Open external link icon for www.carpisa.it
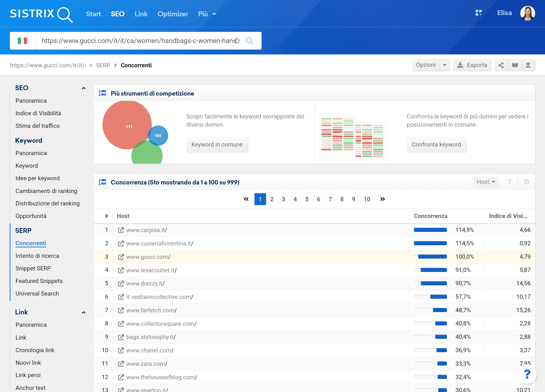This screenshot has width=545, height=392. [121, 230]
